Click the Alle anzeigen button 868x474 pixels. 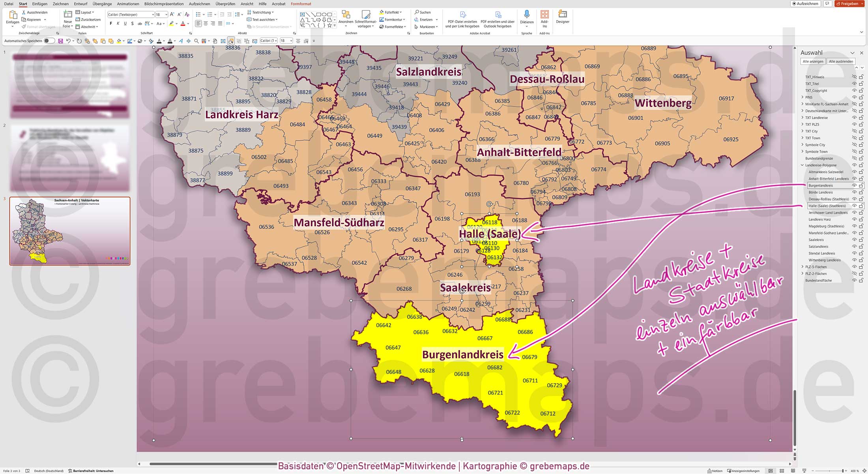coord(813,61)
